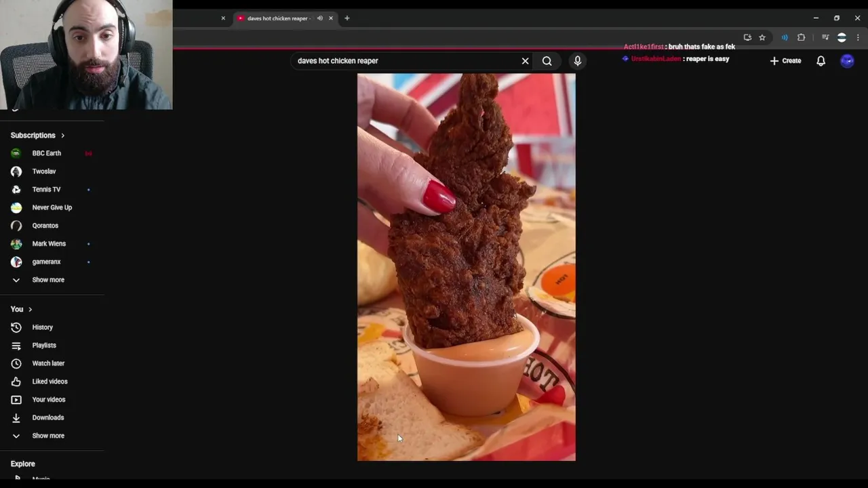The height and width of the screenshot is (488, 868).
Task: Open the new tab plus button
Action: coord(347,18)
